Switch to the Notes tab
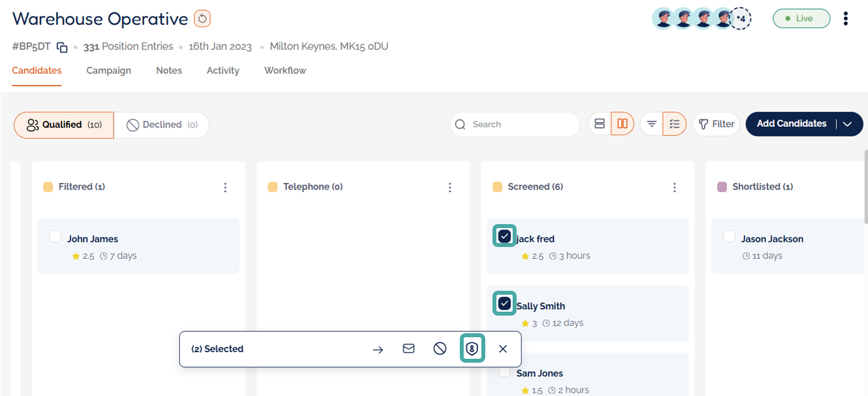This screenshot has height=396, width=868. tap(169, 71)
